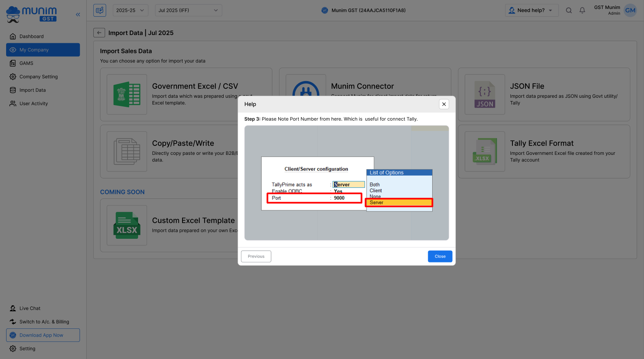
Task: Click the blue Close button in Help dialog
Action: [440, 256]
